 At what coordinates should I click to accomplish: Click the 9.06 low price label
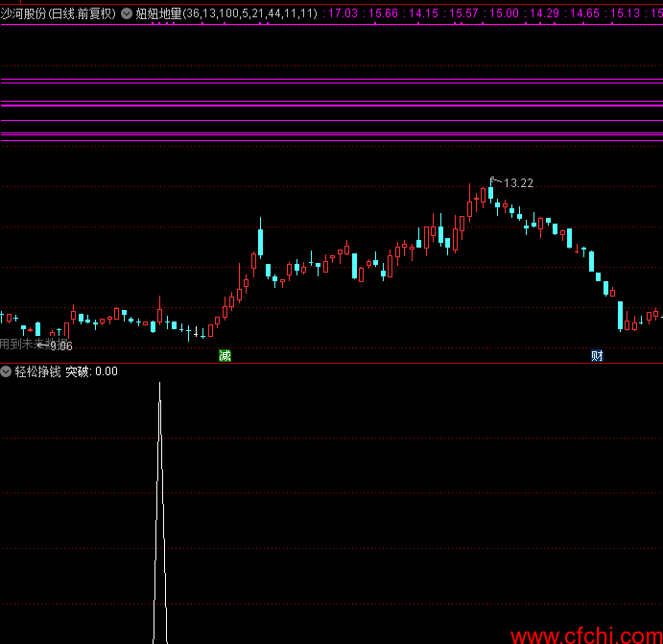[x=61, y=346]
